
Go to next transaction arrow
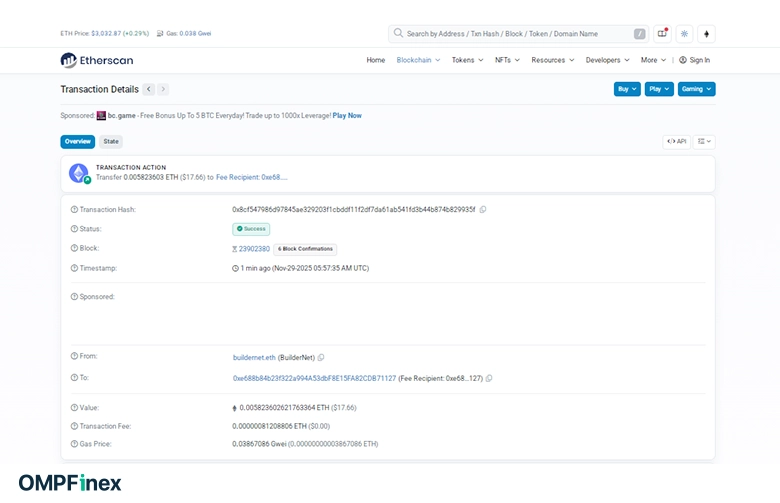[x=163, y=89]
